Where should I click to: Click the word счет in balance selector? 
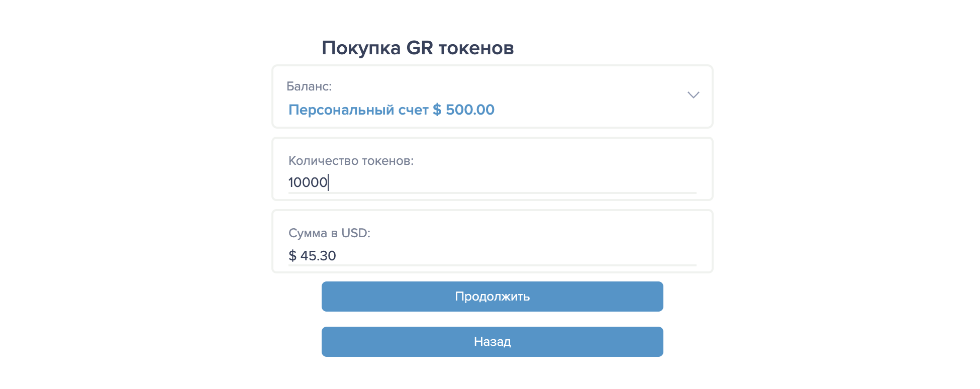413,110
